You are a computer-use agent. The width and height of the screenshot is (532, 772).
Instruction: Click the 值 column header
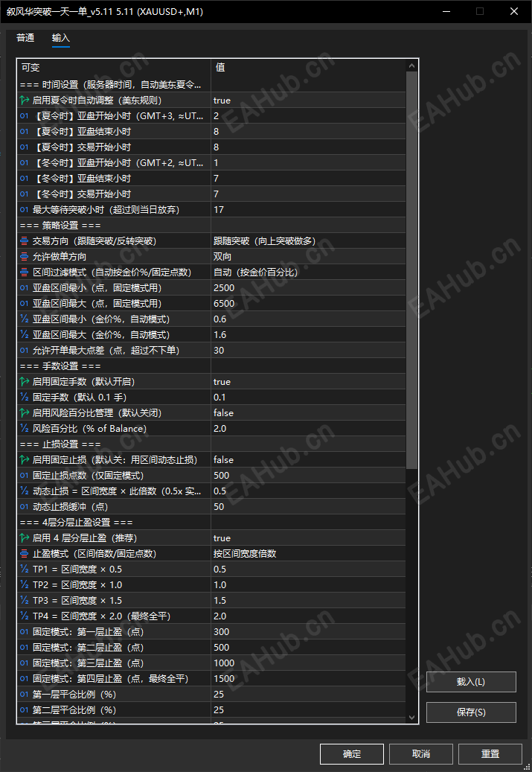click(308, 68)
